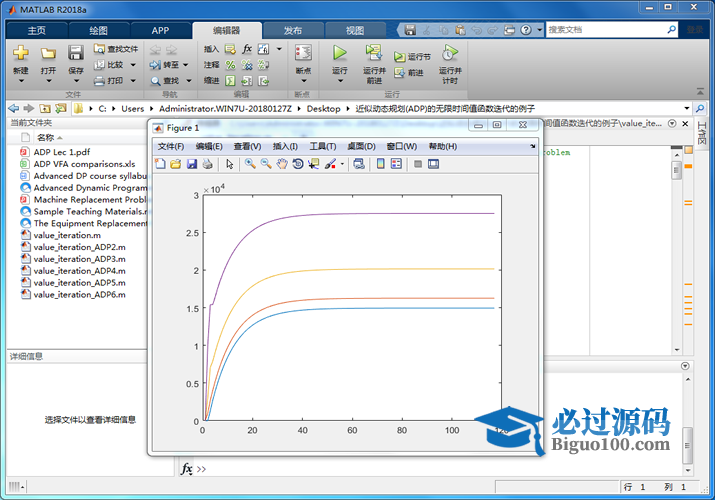Click the Insert Colorbar icon
This screenshot has width=715, height=500.
pos(381,164)
